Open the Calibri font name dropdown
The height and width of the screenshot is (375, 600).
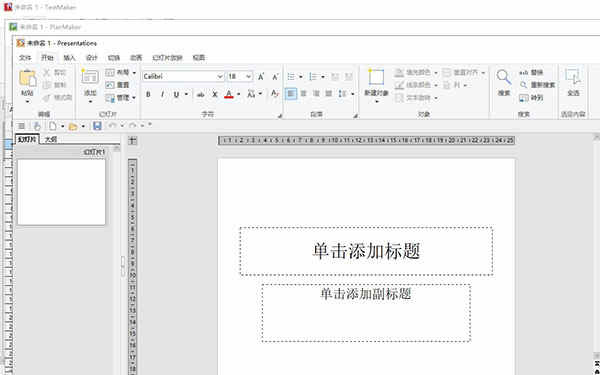(183, 77)
